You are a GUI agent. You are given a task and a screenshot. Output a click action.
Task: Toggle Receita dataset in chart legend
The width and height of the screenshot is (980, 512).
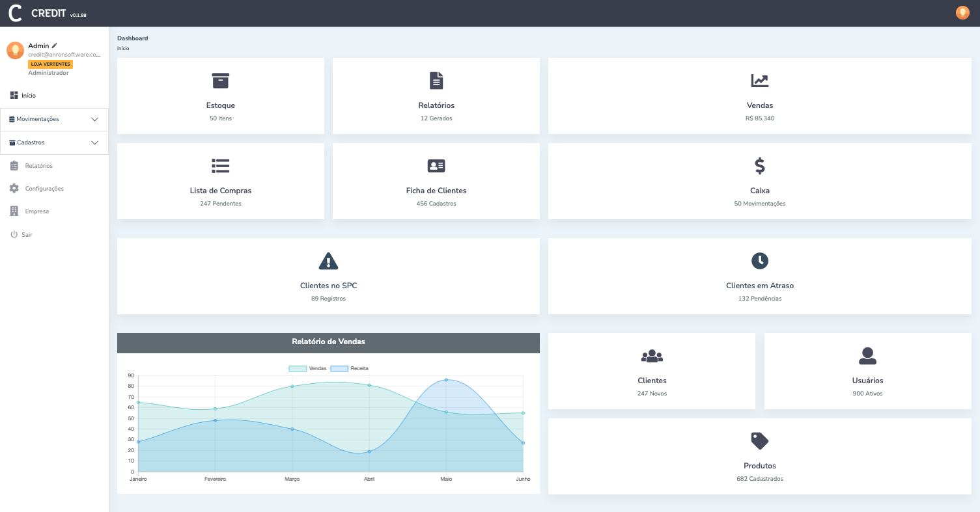pos(339,368)
